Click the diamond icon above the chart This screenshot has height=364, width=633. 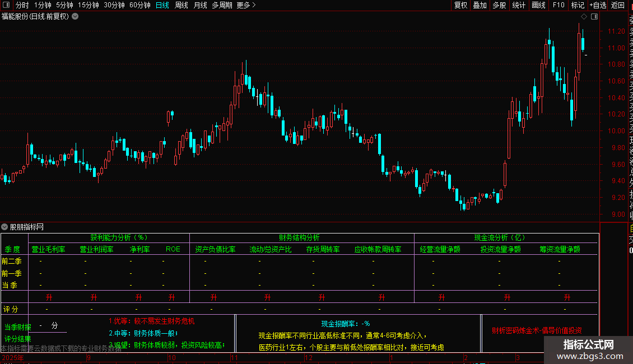click(x=584, y=17)
